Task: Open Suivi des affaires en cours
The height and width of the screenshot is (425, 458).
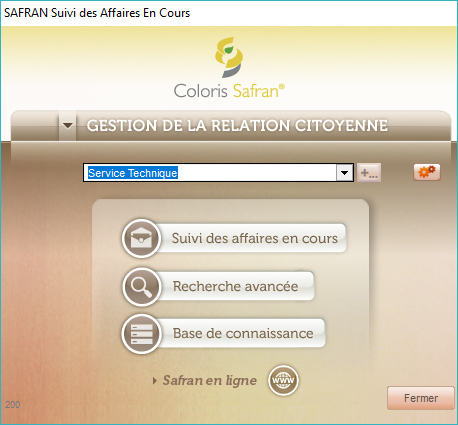Action: [x=254, y=238]
